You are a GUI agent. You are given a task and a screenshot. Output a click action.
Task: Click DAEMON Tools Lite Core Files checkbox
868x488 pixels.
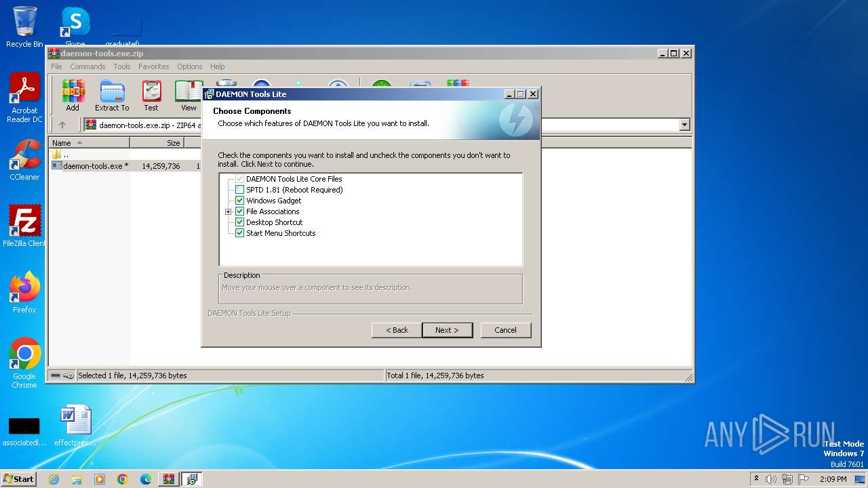[x=239, y=179]
